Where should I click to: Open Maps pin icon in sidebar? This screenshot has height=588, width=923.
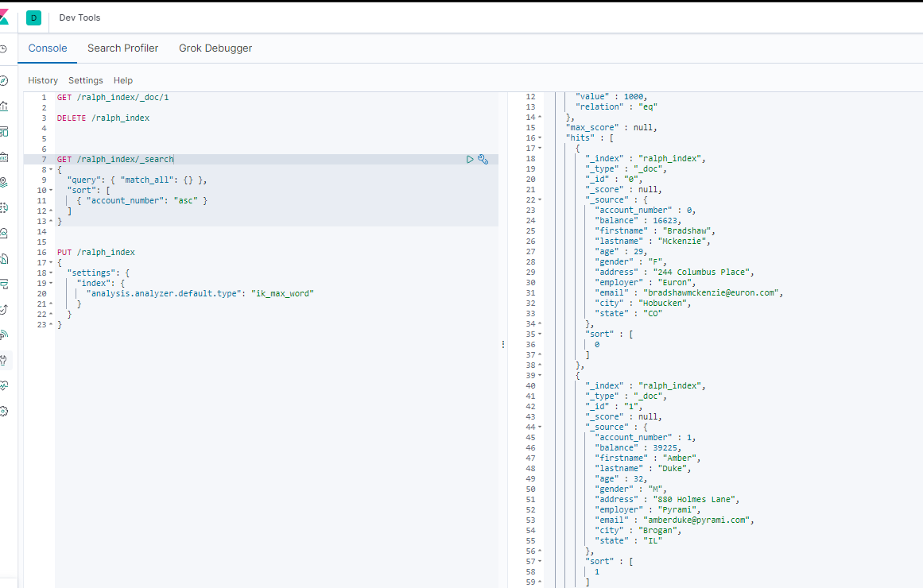pos(3,183)
